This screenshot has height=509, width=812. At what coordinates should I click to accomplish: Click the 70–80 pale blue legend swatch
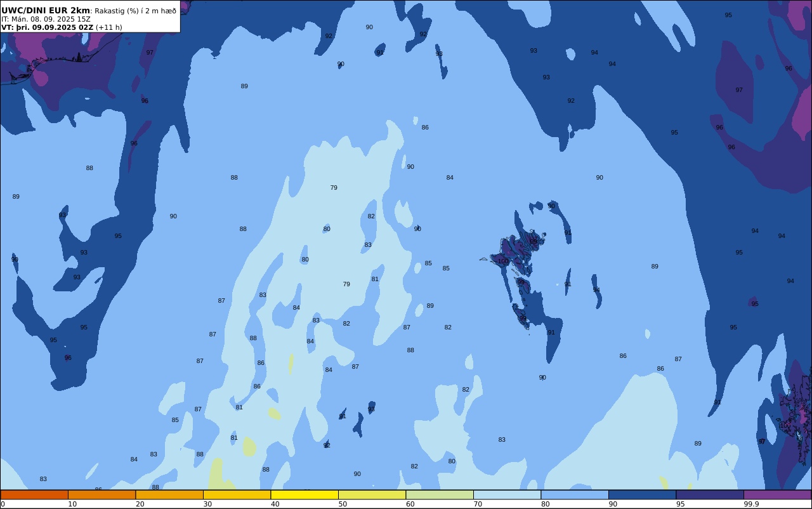pos(507,494)
